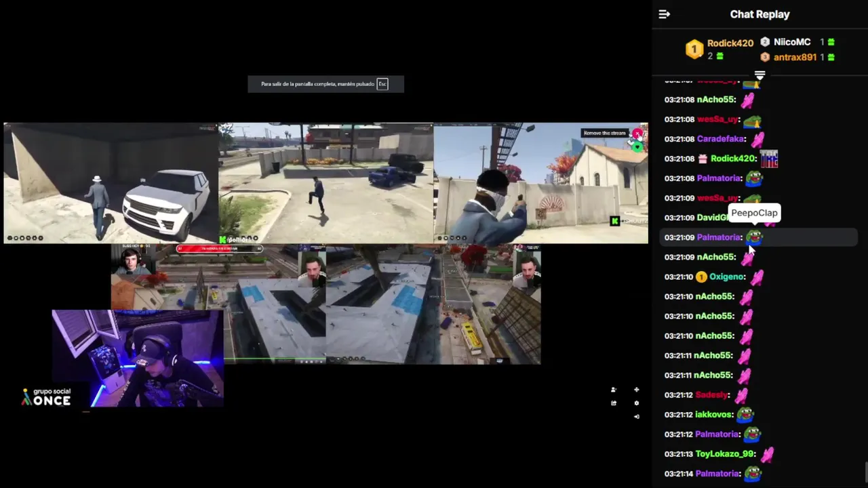Open antrax891 in the leaderboard
The width and height of the screenshot is (868, 488).
click(x=795, y=58)
